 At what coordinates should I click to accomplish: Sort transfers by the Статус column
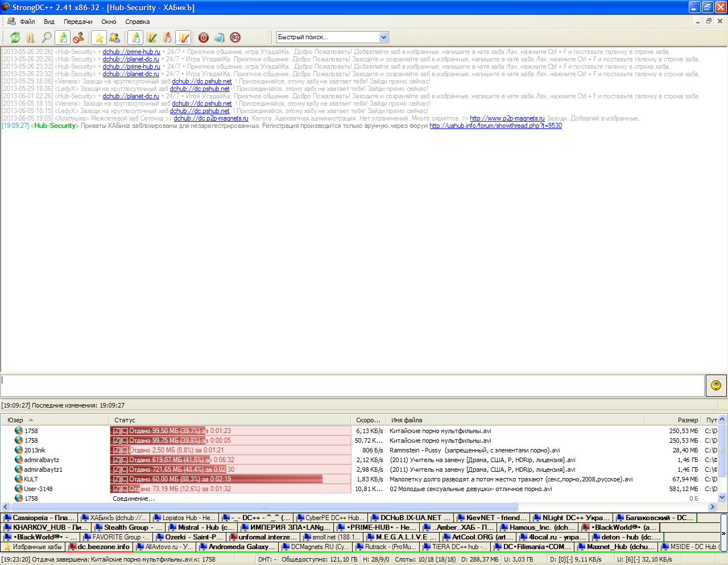point(230,420)
